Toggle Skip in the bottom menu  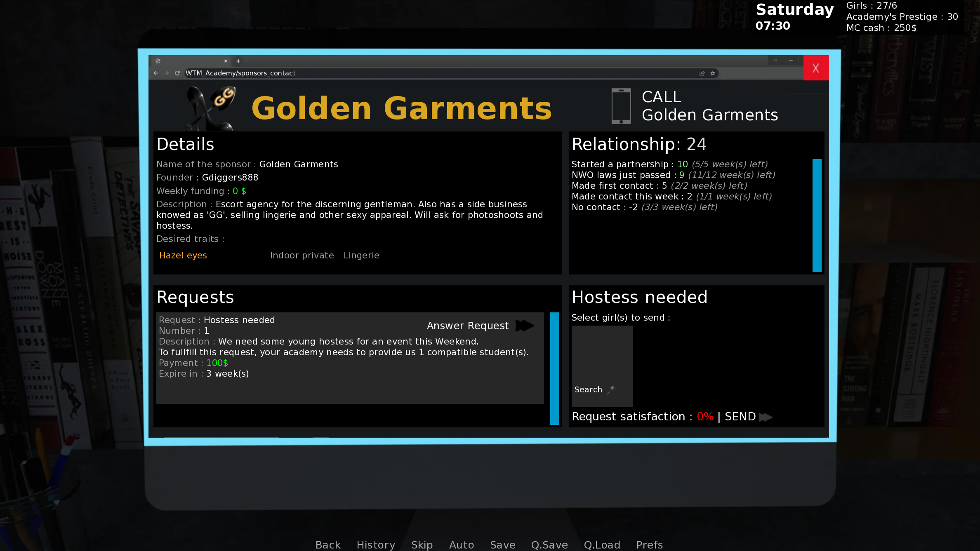422,545
